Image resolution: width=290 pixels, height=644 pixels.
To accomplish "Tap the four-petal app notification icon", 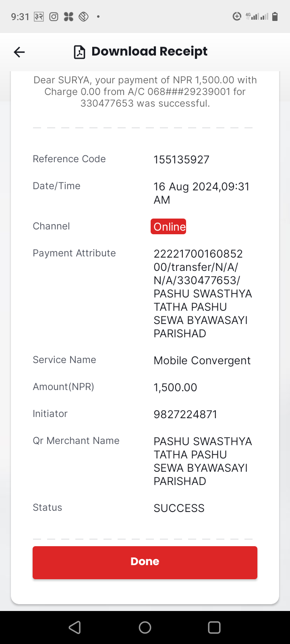I will (x=68, y=17).
